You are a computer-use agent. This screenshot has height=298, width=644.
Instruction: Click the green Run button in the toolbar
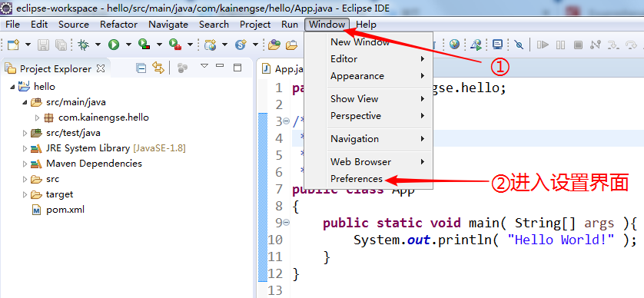click(x=114, y=45)
